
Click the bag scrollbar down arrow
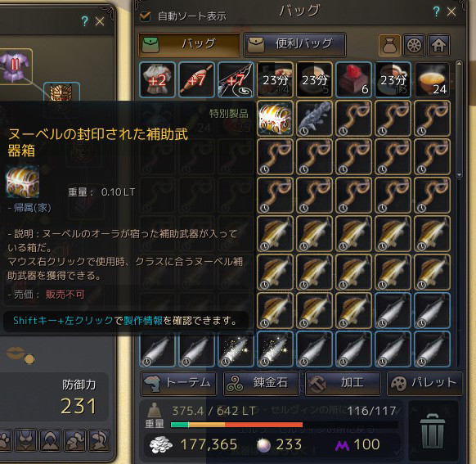(x=459, y=175)
